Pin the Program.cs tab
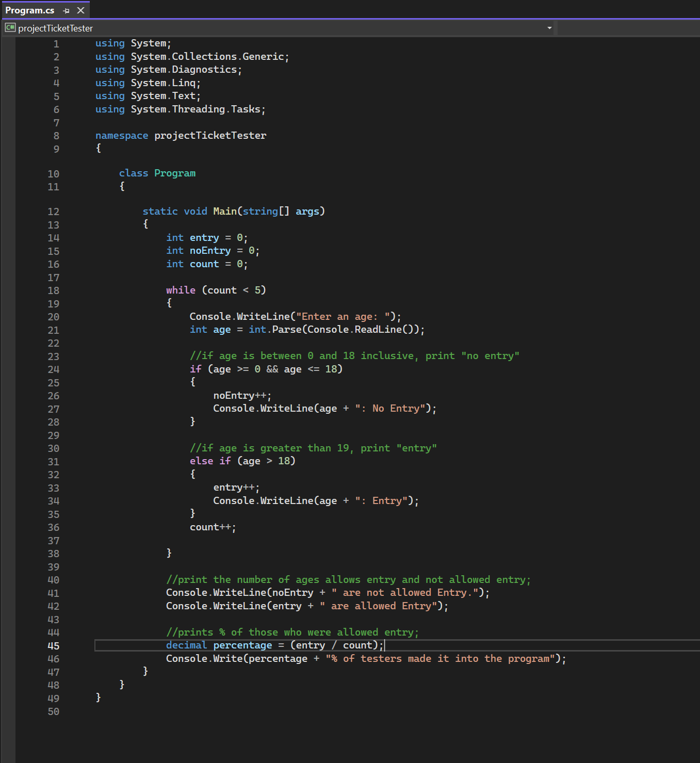This screenshot has height=763, width=700. 66,10
